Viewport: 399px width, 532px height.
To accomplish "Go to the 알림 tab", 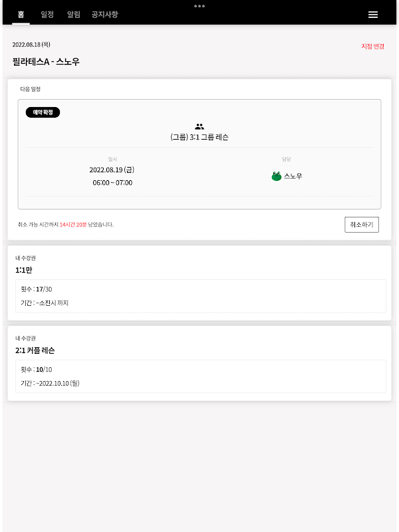I will click(x=73, y=14).
